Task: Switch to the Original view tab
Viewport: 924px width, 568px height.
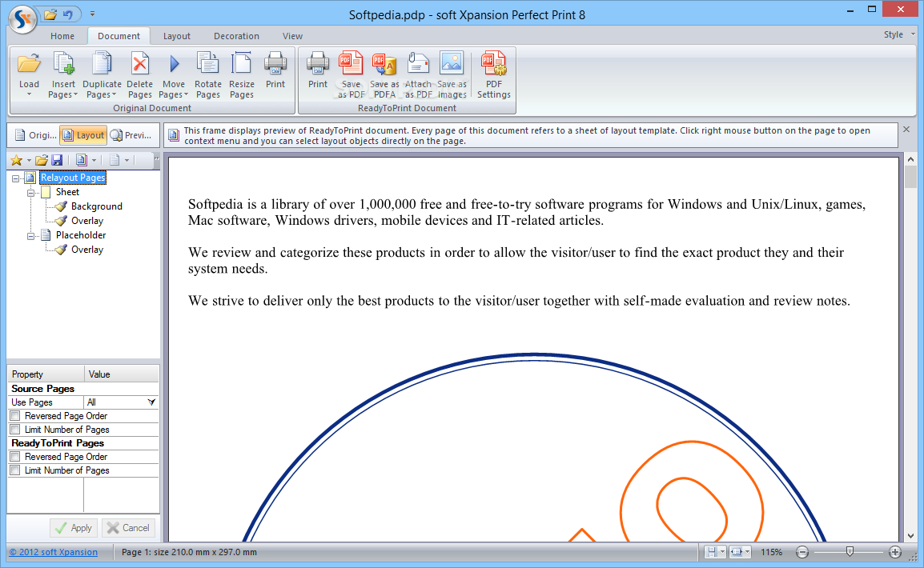Action: pos(34,135)
